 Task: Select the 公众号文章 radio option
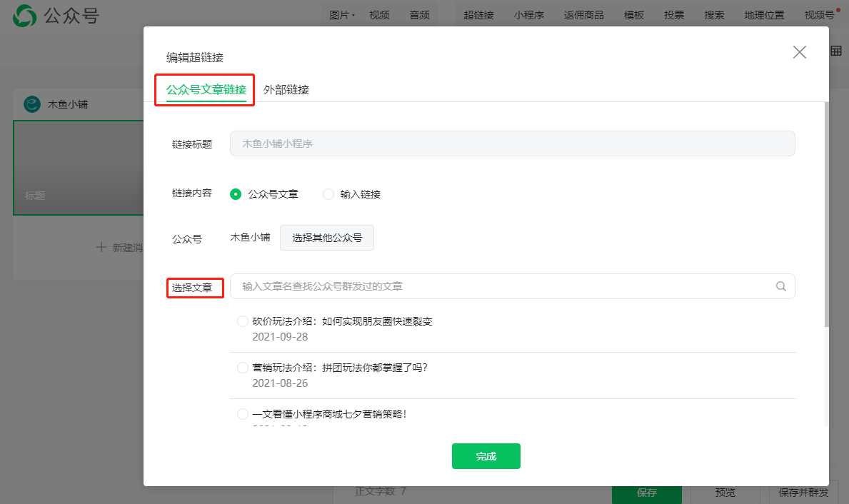click(236, 194)
